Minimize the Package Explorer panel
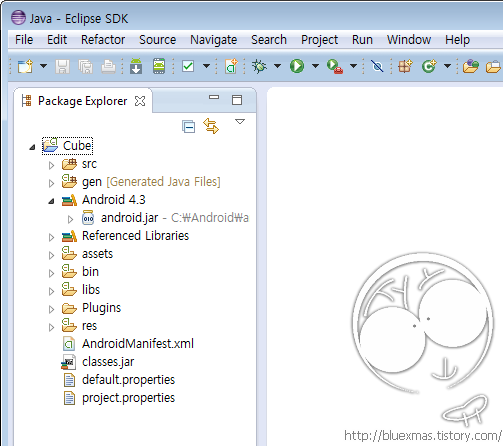Screen dimensions: 503x446 (x=214, y=97)
